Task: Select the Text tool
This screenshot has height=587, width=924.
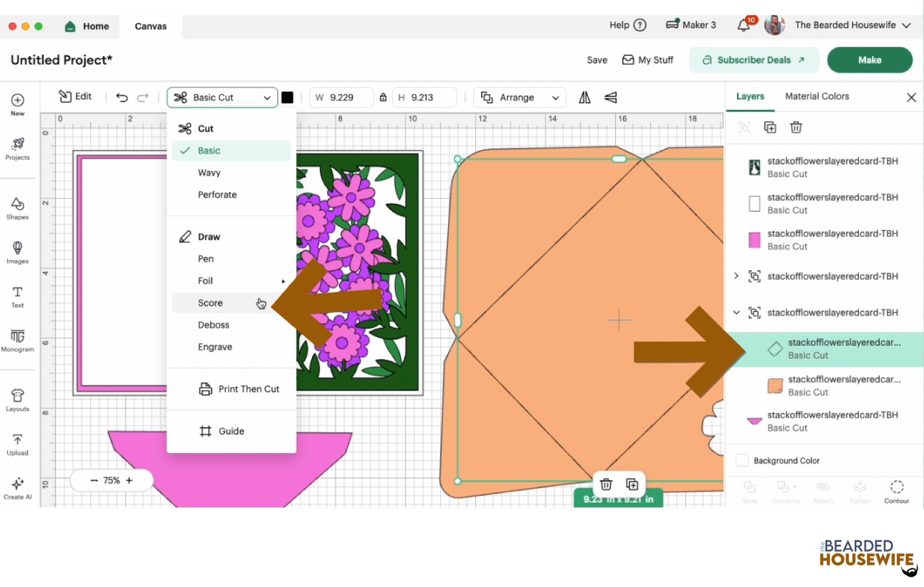Action: tap(17, 296)
